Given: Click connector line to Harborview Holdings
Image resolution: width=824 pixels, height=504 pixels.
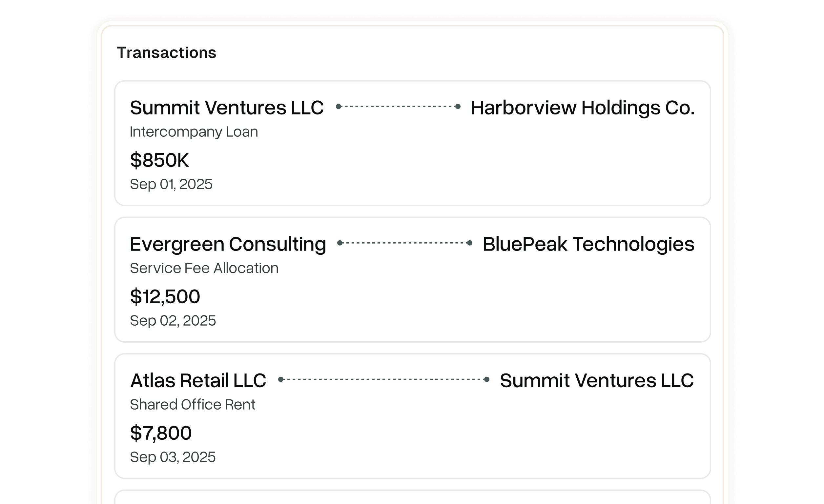Looking at the screenshot, I should point(398,107).
